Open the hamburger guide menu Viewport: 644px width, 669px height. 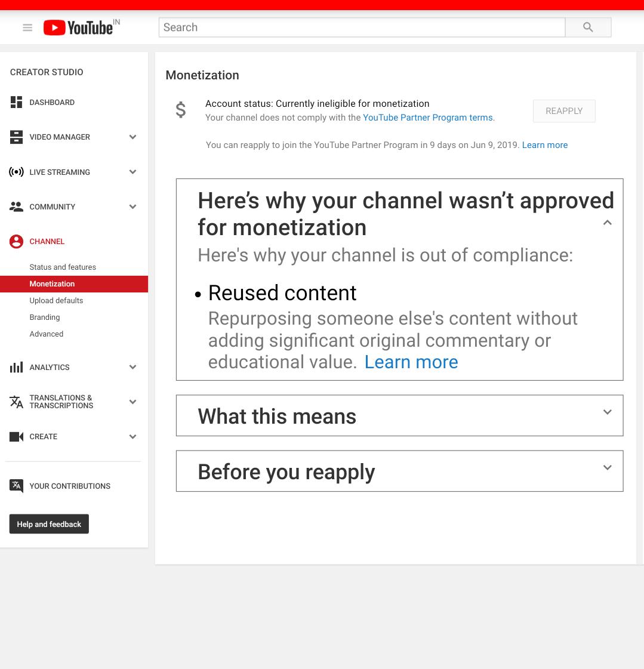pyautogui.click(x=27, y=27)
